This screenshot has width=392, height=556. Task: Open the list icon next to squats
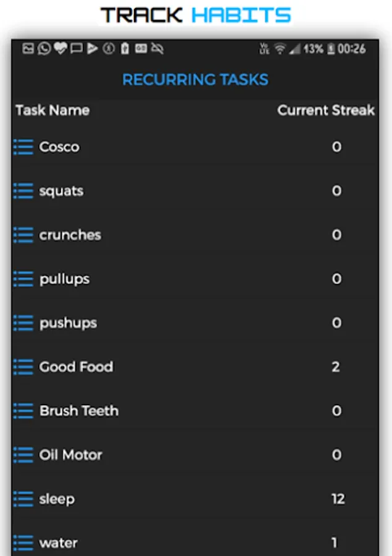[23, 191]
